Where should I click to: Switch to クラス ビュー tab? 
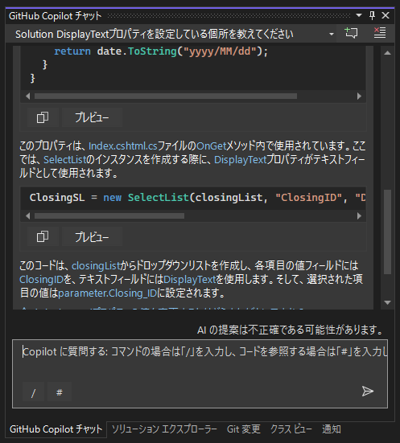291,429
